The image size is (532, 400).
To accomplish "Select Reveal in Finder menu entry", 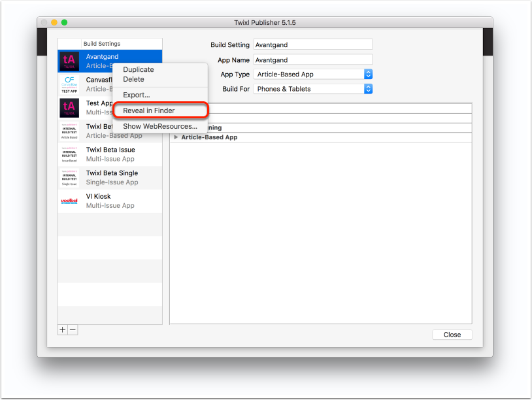I will coord(160,110).
